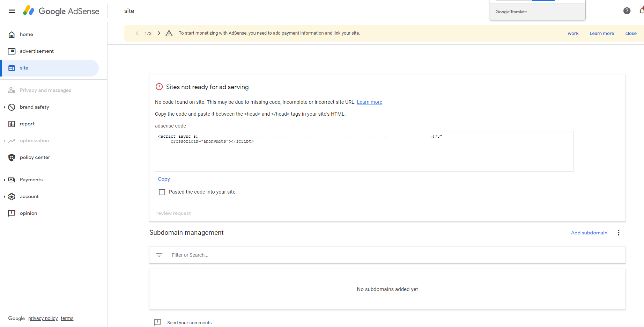Click inside the AdSense code text box

[364, 151]
